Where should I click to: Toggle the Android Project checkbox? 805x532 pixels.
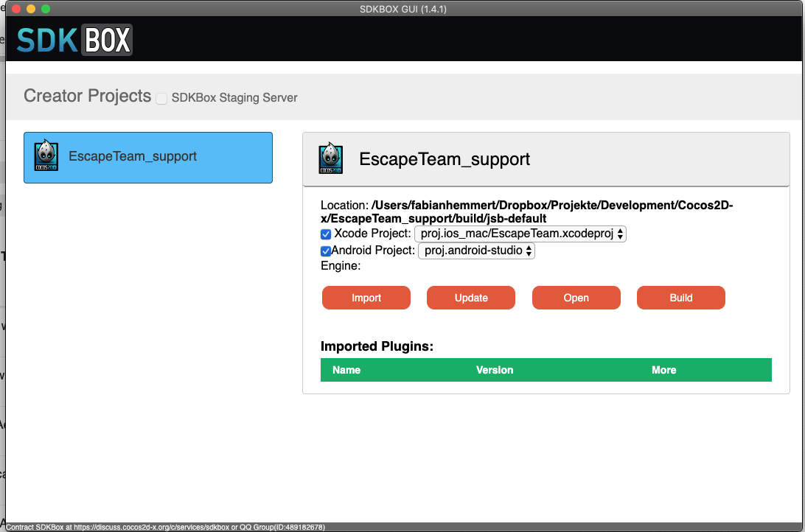pyautogui.click(x=326, y=251)
